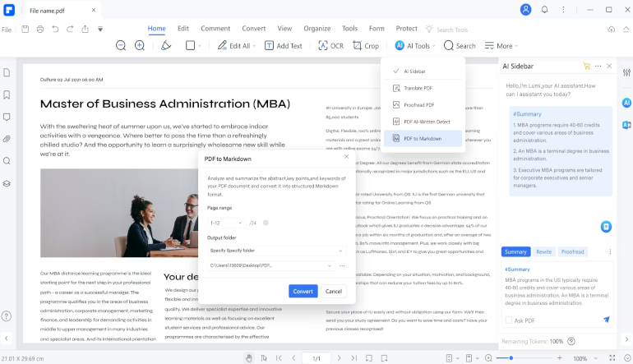This screenshot has height=364, width=633.
Task: Click the shopping cart icon in AI Sidebar
Action: [x=587, y=67]
